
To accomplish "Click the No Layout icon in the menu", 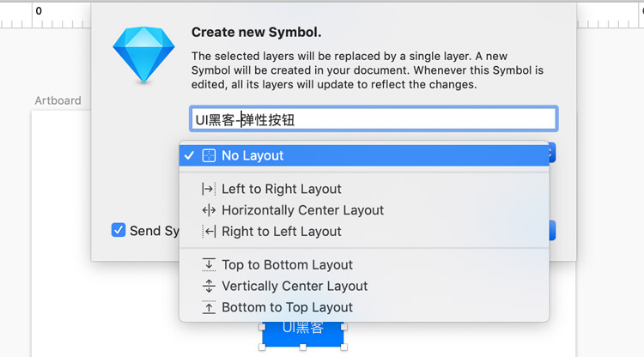I will point(209,155).
